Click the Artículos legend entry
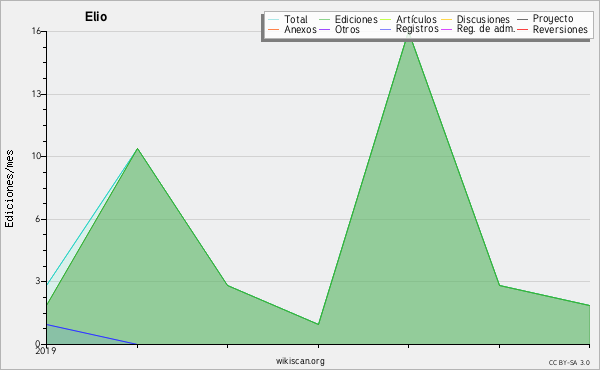Screen dimensions: 600x370 point(408,19)
